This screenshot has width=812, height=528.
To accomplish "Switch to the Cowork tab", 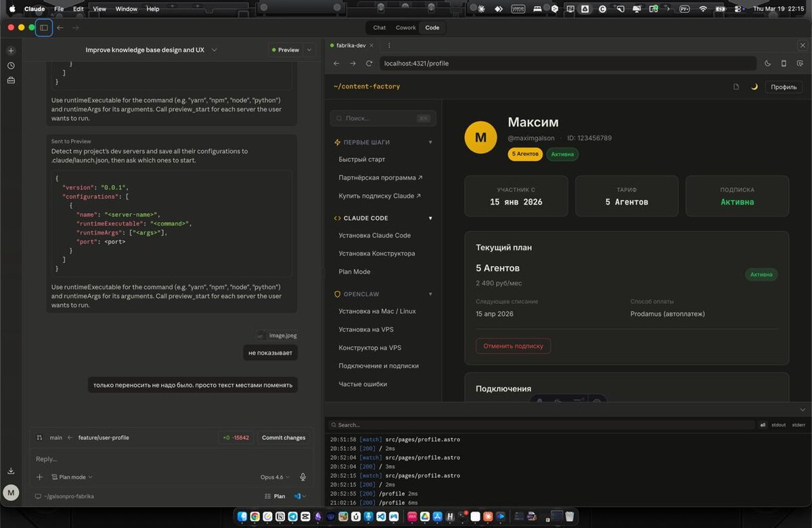I will click(406, 28).
